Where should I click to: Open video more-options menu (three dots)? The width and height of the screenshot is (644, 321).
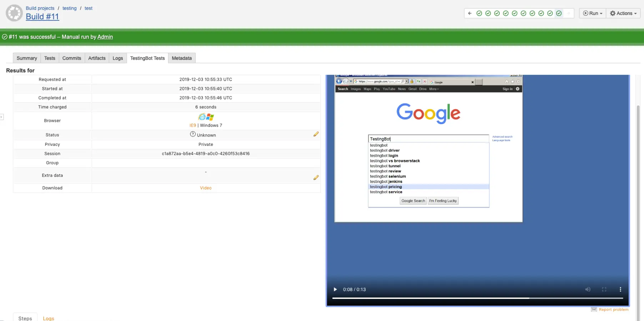pyautogui.click(x=620, y=289)
